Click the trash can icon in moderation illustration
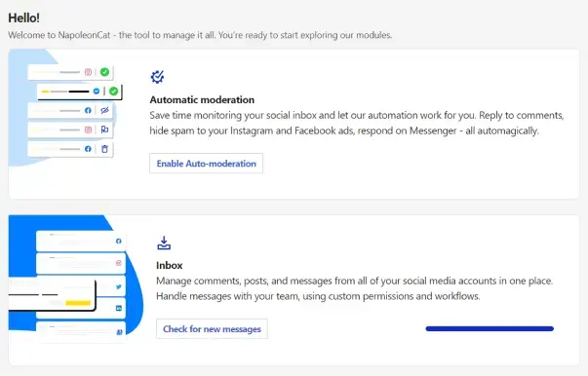The width and height of the screenshot is (588, 376). tap(104, 149)
